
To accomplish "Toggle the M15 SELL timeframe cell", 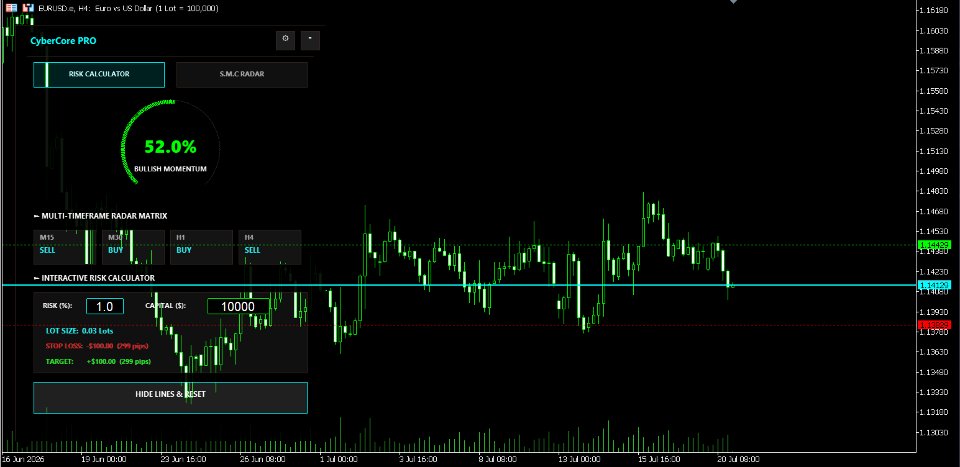I will coord(65,247).
